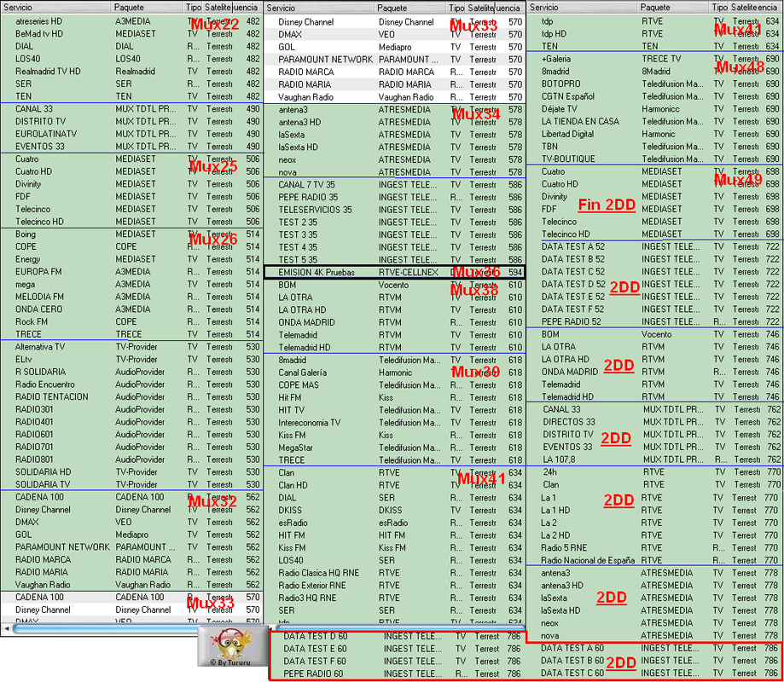The height and width of the screenshot is (682, 784).
Task: Select the EUROPA FM row
Action: (x=131, y=272)
